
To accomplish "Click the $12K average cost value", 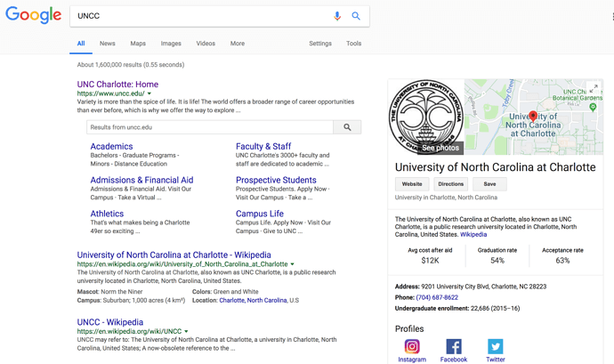I will (430, 261).
